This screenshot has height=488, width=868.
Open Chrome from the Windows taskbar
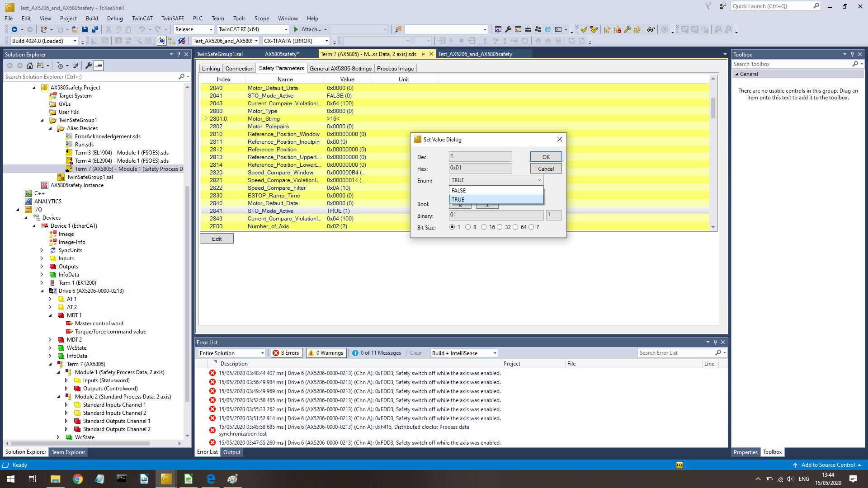tap(78, 479)
